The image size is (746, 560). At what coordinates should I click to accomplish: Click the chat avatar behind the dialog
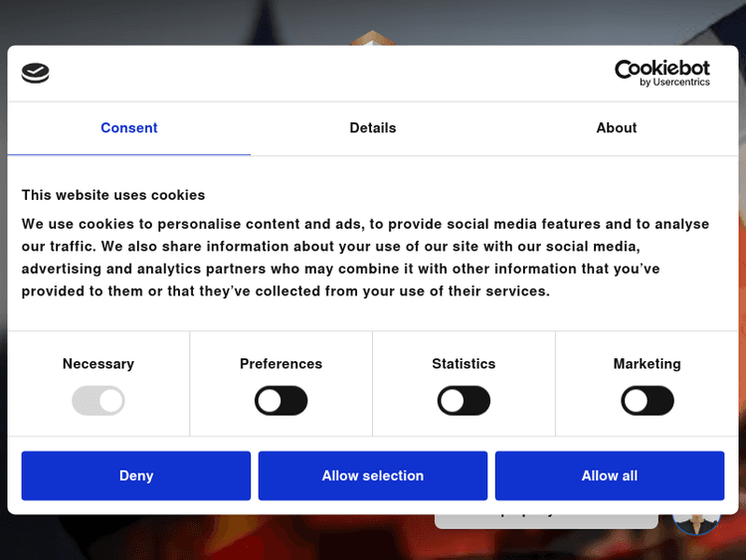coord(695,520)
